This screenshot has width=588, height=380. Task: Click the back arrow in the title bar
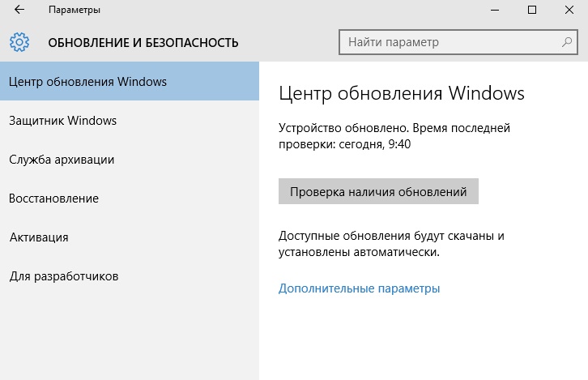point(19,10)
